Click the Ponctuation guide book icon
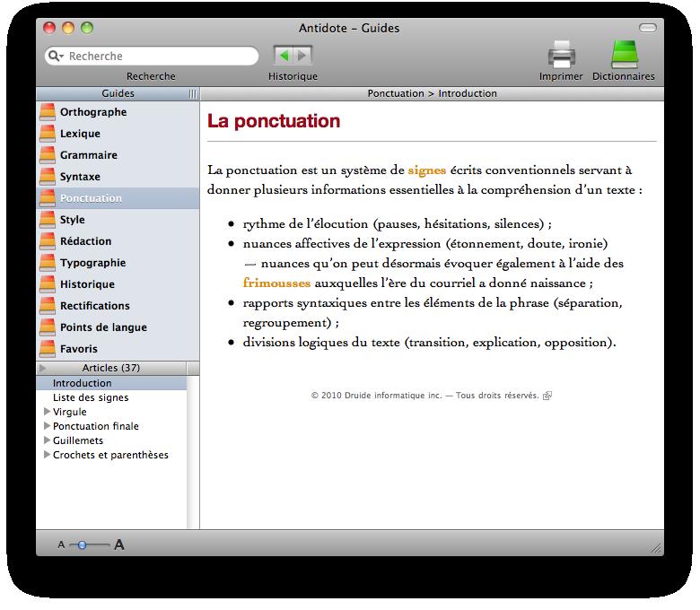This screenshot has height=610, width=700. click(48, 198)
